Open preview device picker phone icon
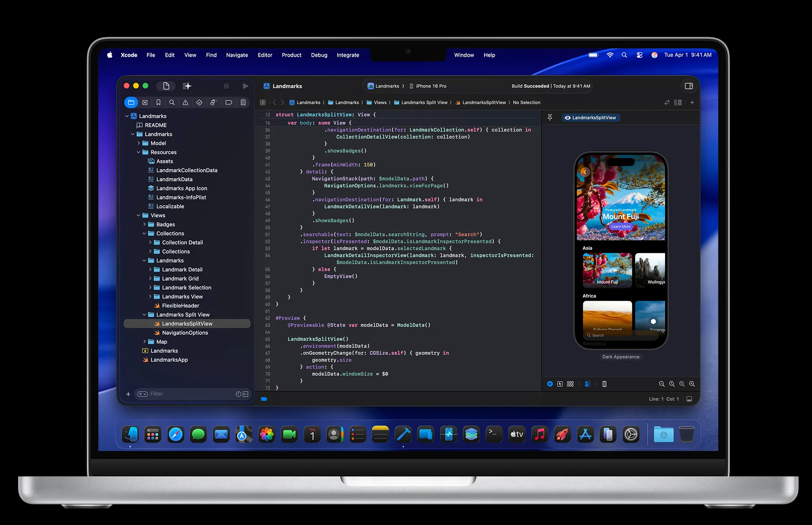The image size is (812, 525). (x=605, y=384)
